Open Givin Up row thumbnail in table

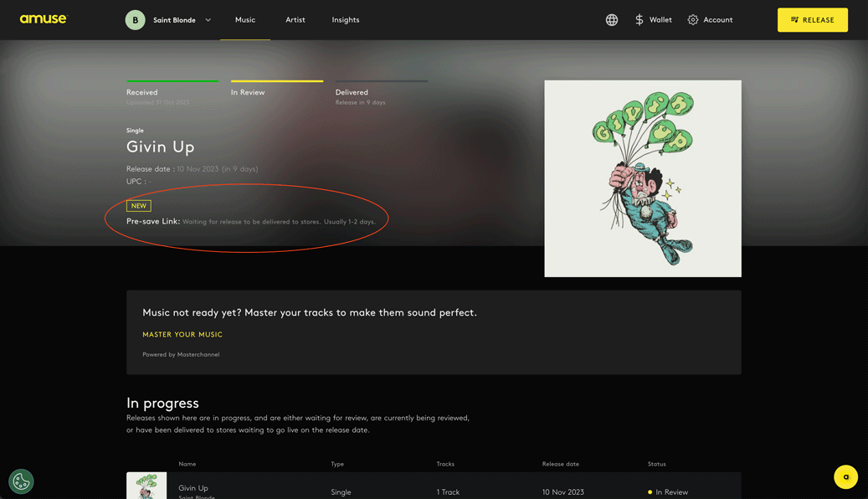tap(146, 486)
